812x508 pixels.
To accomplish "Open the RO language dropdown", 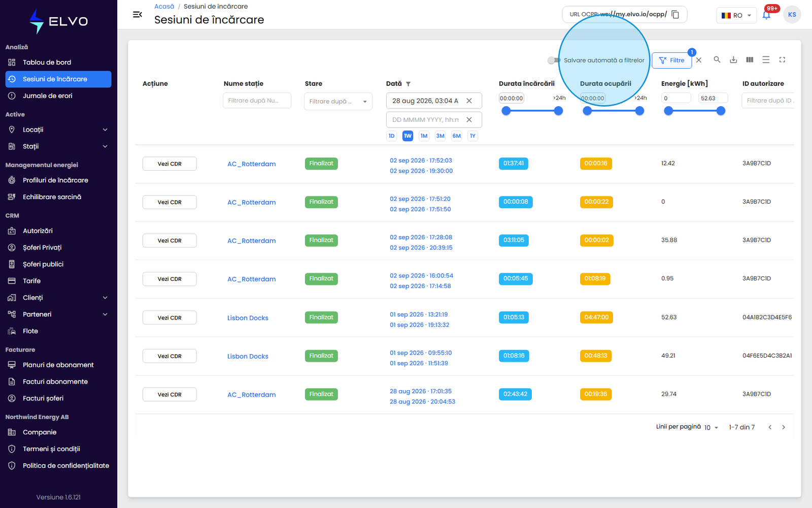I will [736, 15].
